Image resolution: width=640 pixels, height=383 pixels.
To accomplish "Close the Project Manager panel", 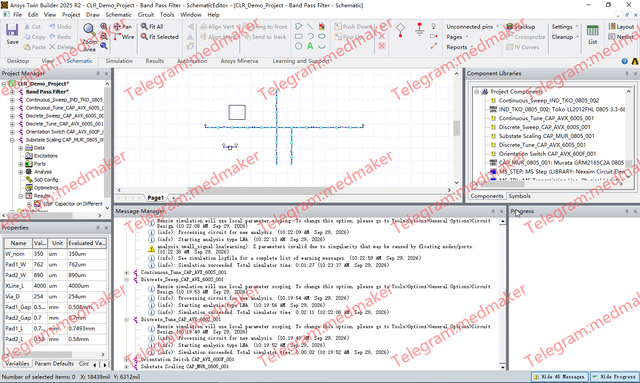I will (107, 73).
